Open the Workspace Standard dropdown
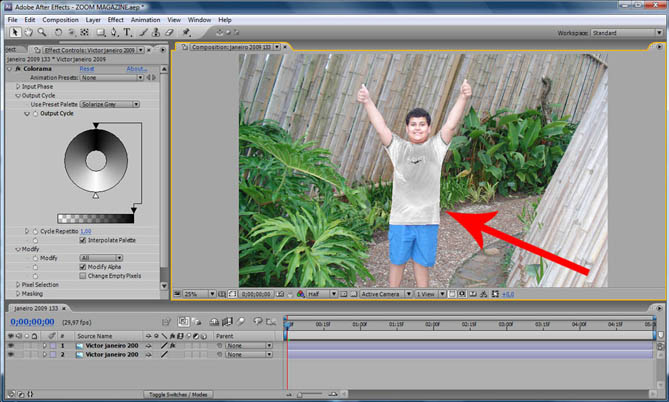Image resolution: width=669 pixels, height=402 pixels. point(622,33)
